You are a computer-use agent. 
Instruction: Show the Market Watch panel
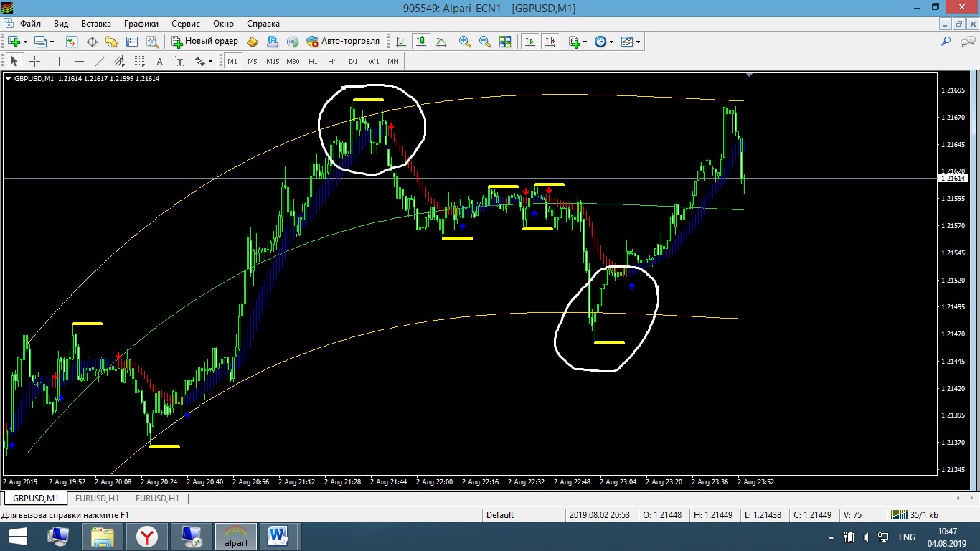tap(72, 42)
